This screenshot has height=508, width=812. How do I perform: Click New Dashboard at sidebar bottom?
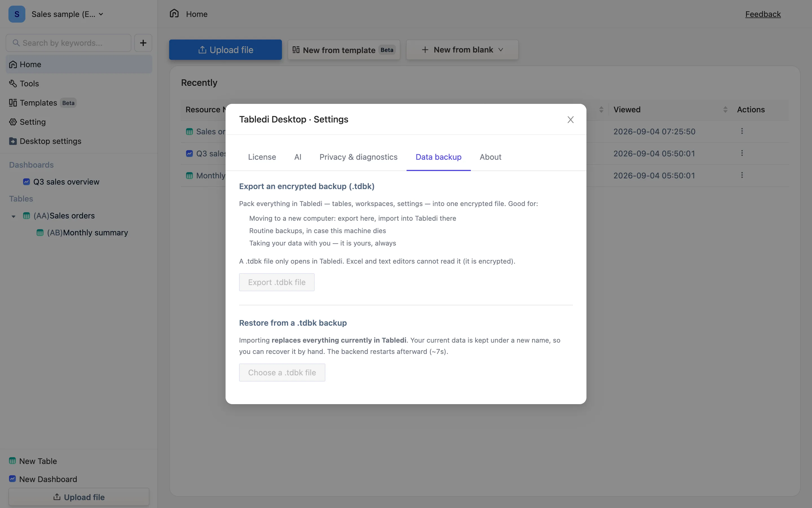coord(48,479)
